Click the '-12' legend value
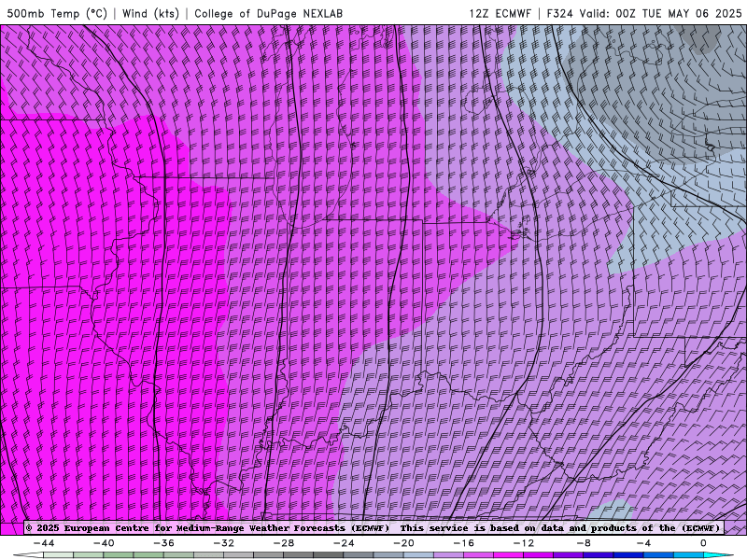 [x=524, y=543]
